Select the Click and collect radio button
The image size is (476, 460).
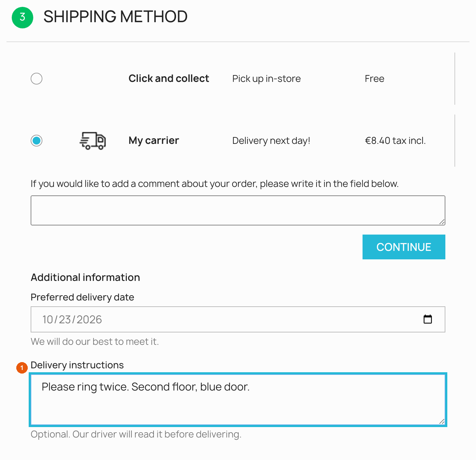37,79
